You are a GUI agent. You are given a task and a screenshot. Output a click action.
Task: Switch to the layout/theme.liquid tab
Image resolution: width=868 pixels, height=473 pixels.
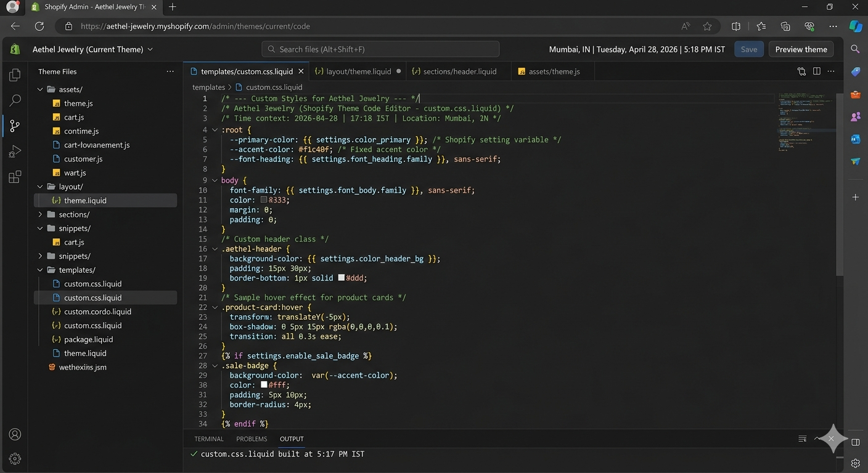[358, 71]
